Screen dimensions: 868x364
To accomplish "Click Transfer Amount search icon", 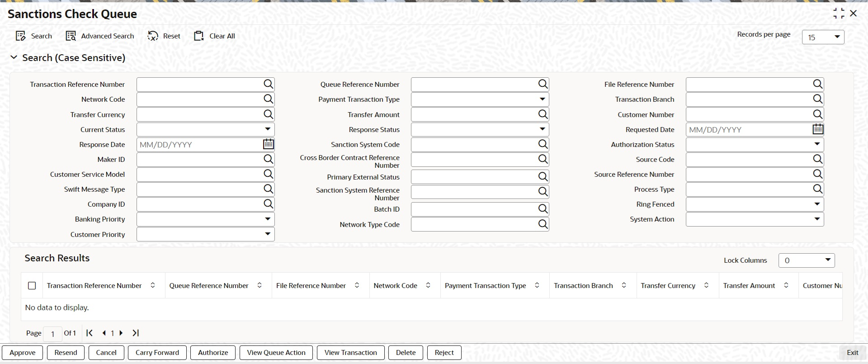I will 543,114.
